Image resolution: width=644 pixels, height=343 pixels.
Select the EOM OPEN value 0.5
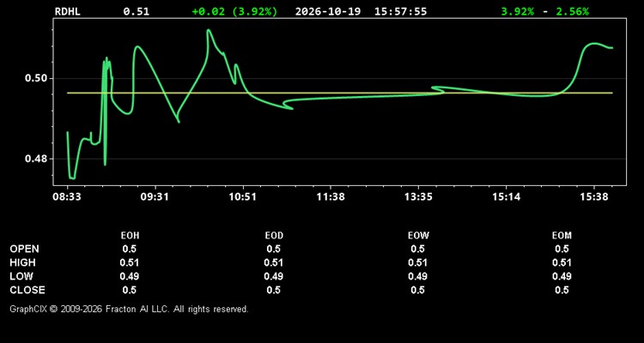click(562, 249)
